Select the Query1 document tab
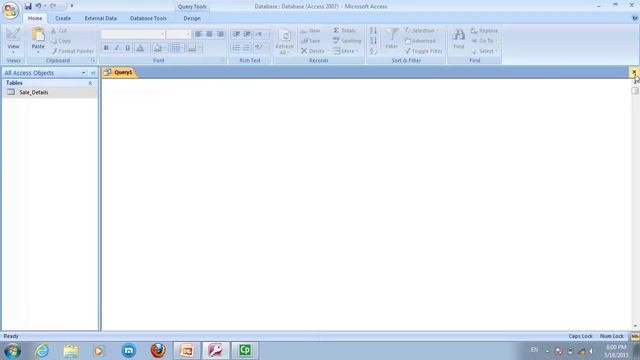 120,72
